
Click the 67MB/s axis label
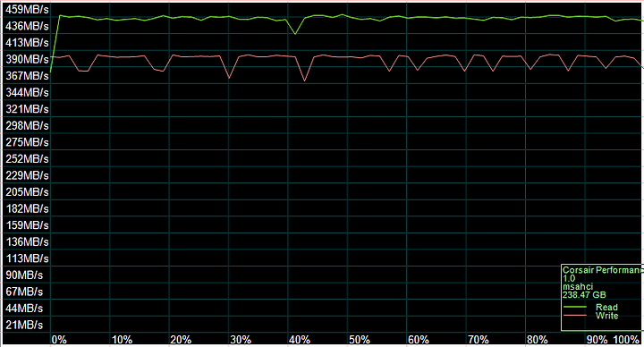pyautogui.click(x=24, y=292)
